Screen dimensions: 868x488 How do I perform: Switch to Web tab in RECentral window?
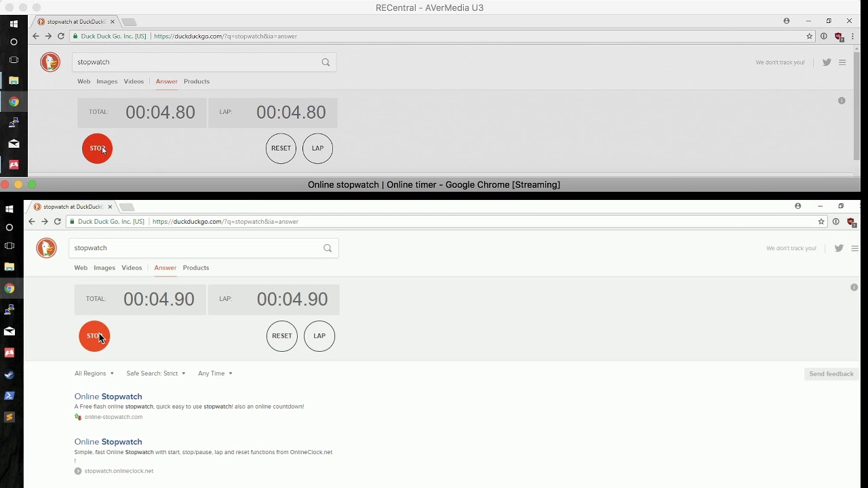point(83,81)
